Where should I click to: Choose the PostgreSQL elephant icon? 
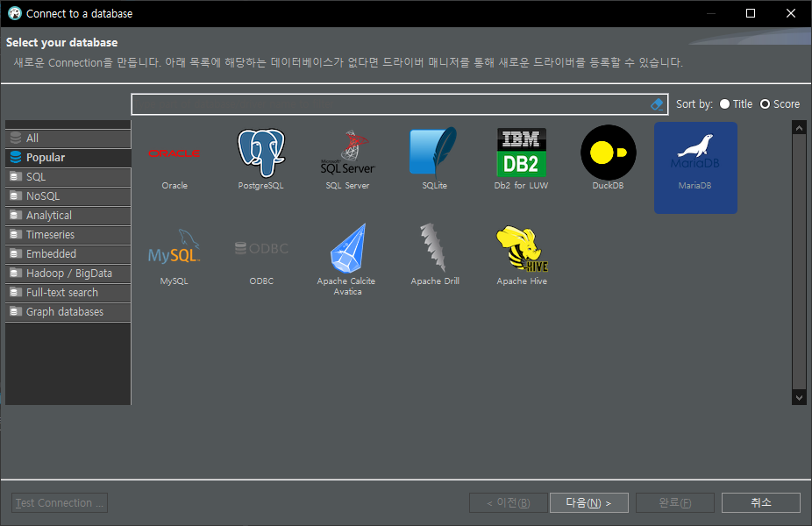(x=261, y=153)
